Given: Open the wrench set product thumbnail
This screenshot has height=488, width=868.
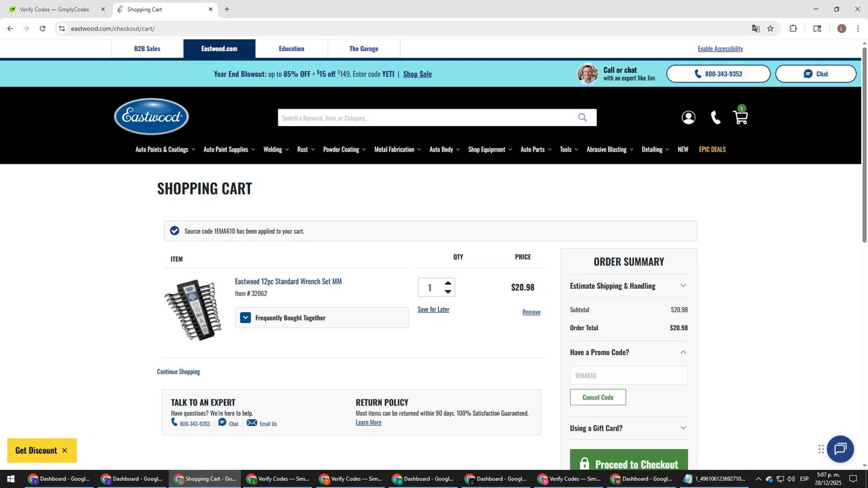Looking at the screenshot, I should tap(193, 310).
